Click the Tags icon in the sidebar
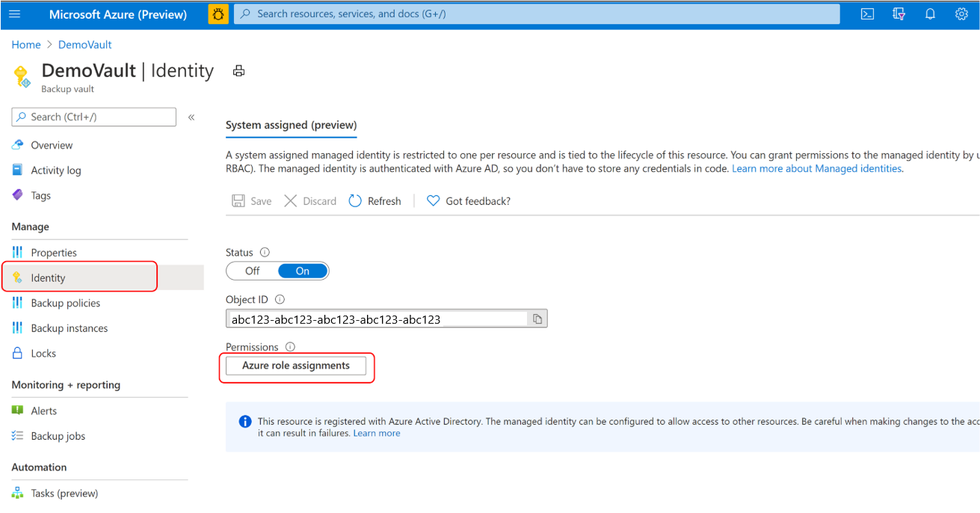The image size is (980, 513). (x=18, y=195)
